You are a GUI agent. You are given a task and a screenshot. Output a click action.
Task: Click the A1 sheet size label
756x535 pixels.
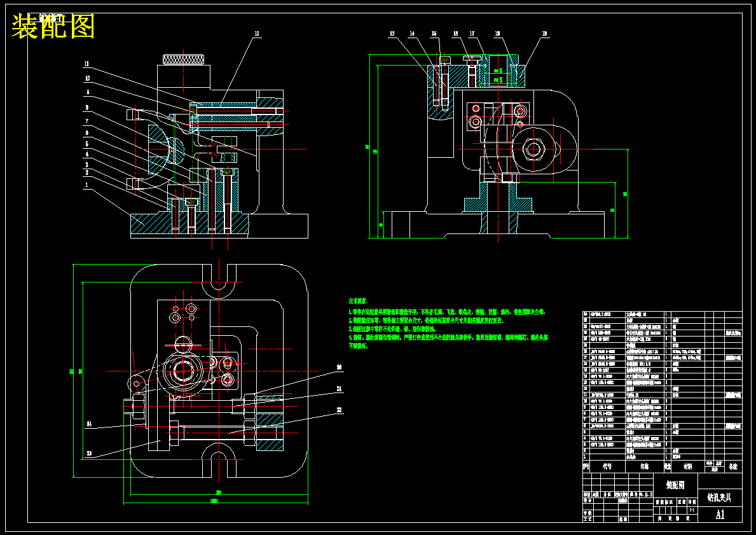pos(720,514)
